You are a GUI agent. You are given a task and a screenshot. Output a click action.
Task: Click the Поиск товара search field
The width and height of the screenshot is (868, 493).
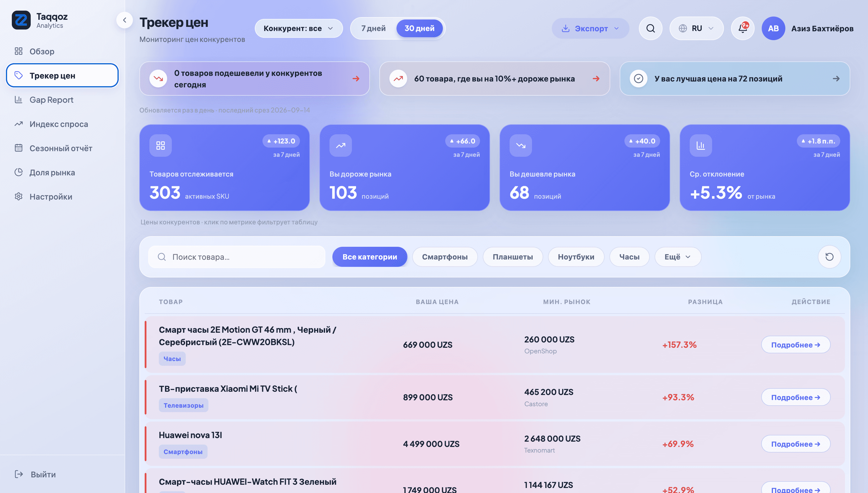[237, 257]
